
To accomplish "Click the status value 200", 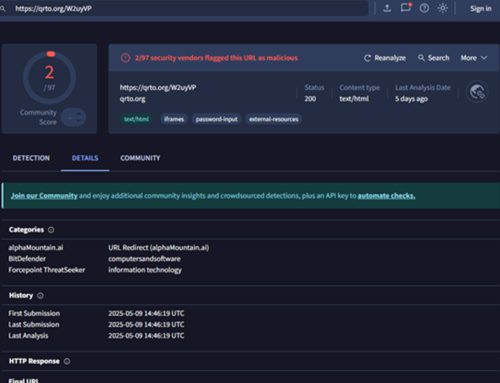I will point(310,99).
